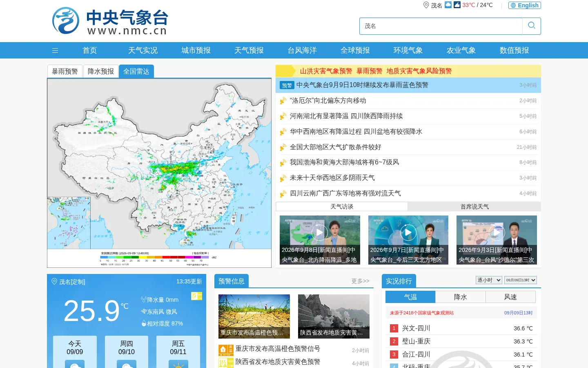Switch to the 首席说天气 tab
The width and height of the screenshot is (588, 368).
(474, 206)
